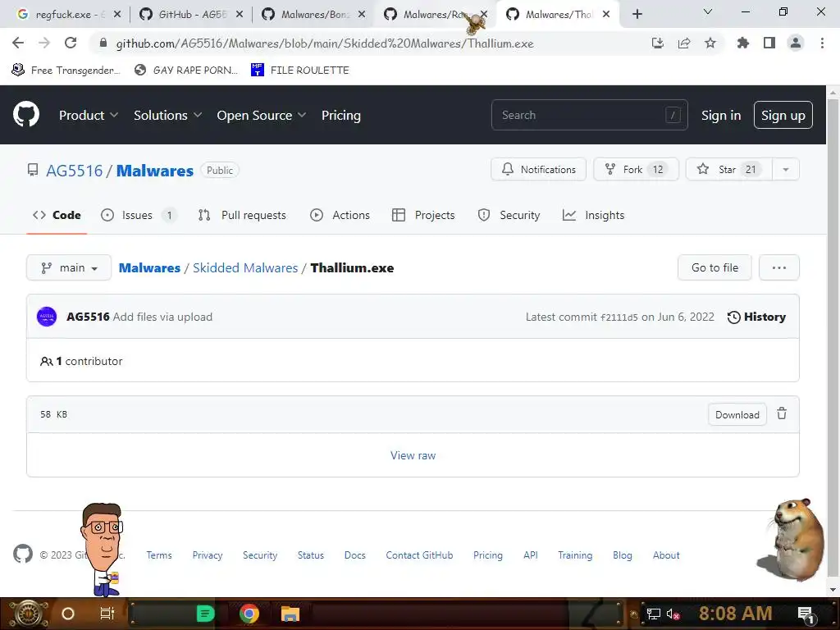This screenshot has height=630, width=840.
Task: Fork the repository
Action: point(636,169)
